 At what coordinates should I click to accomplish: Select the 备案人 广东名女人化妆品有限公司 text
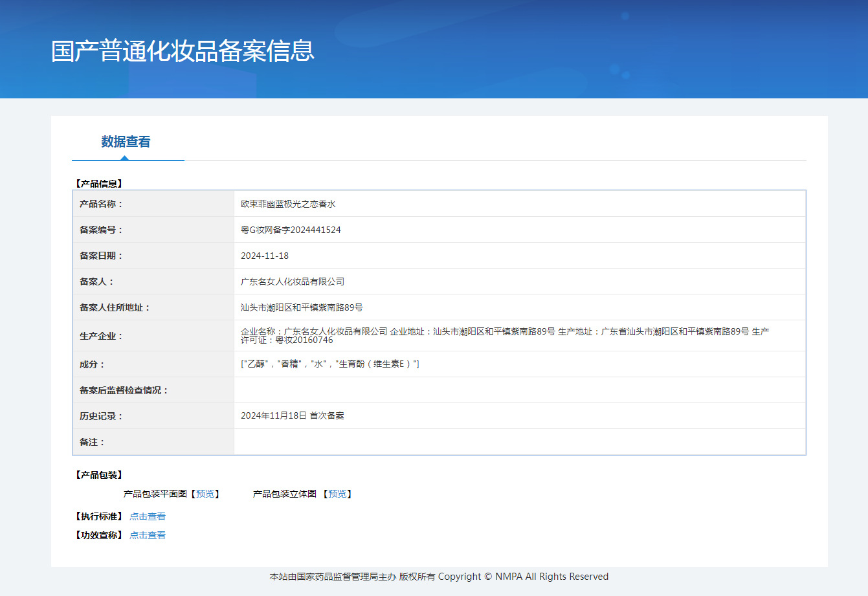tap(293, 281)
